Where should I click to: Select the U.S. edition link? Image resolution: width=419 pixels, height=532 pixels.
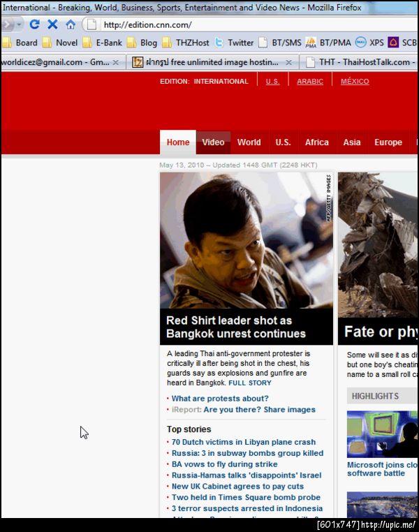[x=273, y=82]
